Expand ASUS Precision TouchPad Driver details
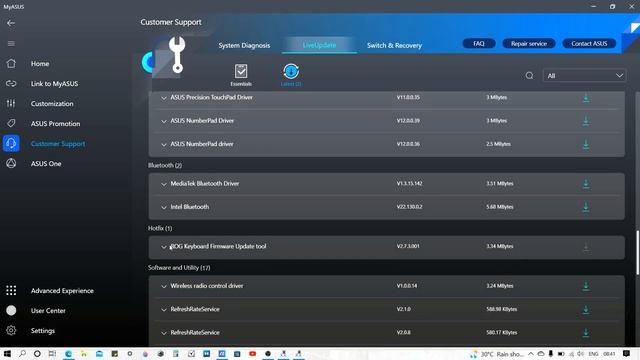Screen dimensions: 640x360 point(164,98)
